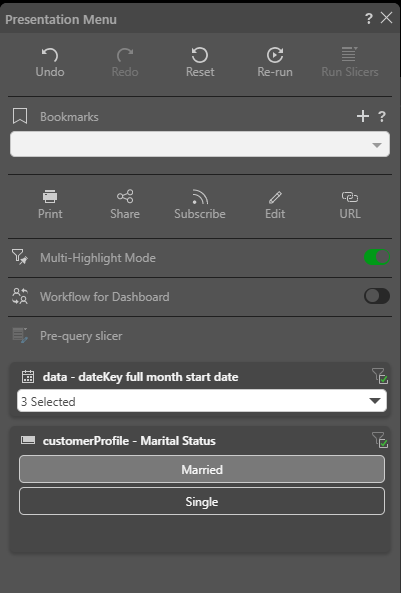Click the Print icon
The height and width of the screenshot is (593, 401).
coord(50,197)
